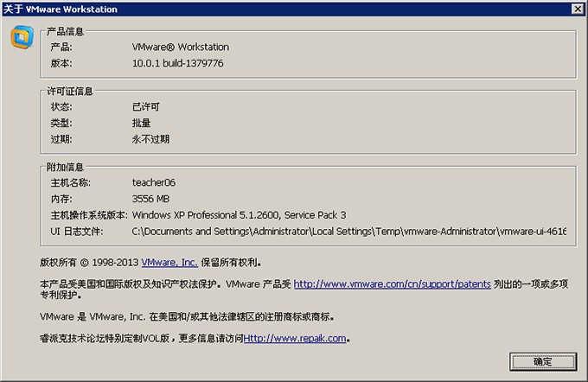The height and width of the screenshot is (382, 588).
Task: Click the license type value 批量
Action: [x=141, y=123]
